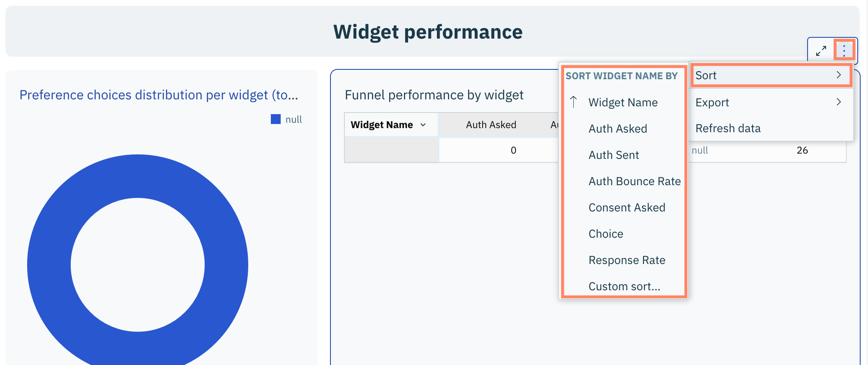Open the Widget Name column dropdown
The height and width of the screenshot is (365, 868).
(x=423, y=125)
